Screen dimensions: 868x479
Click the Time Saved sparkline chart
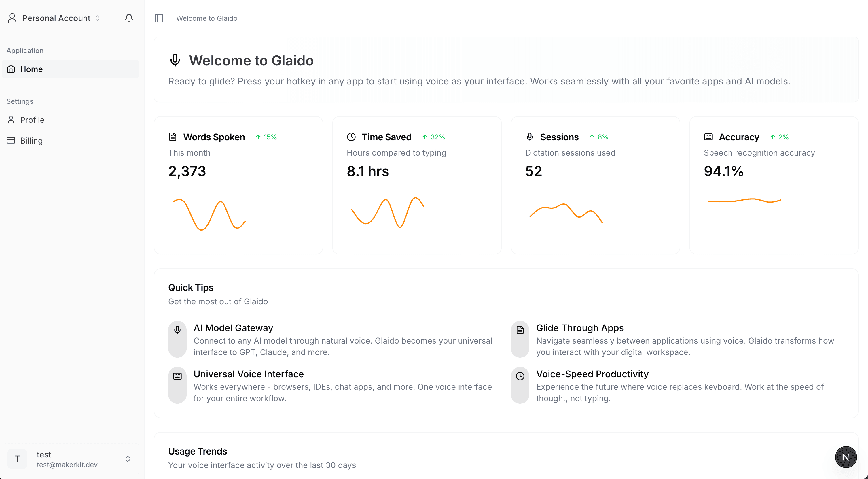tap(388, 212)
